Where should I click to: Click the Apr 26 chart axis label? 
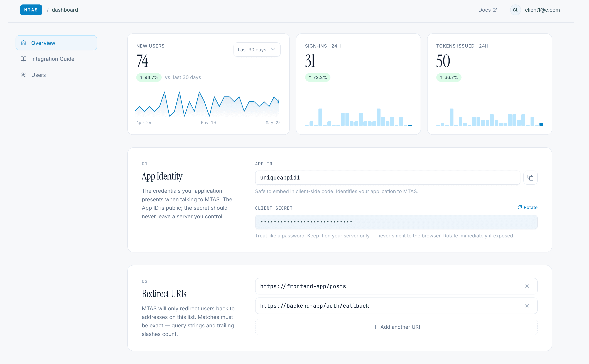coord(144,123)
